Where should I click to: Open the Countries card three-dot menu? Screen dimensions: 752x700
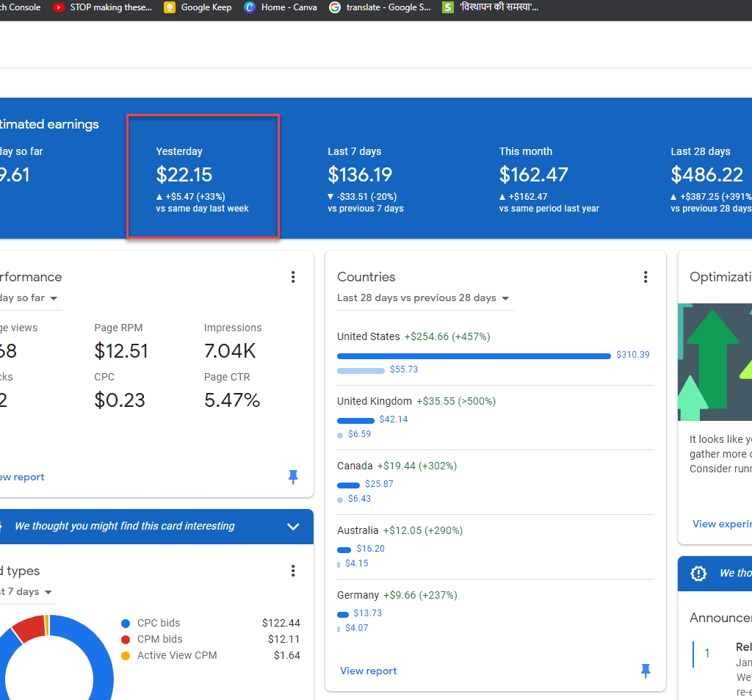(646, 277)
